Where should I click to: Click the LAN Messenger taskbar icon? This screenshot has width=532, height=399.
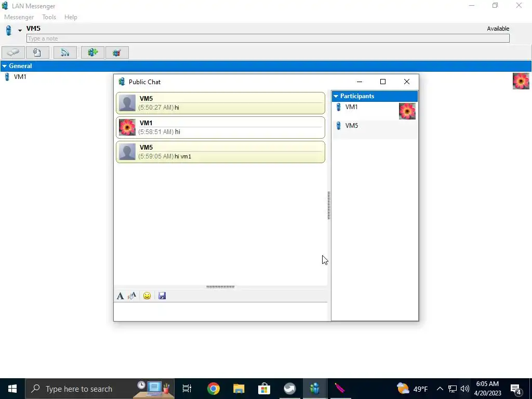coord(315,389)
